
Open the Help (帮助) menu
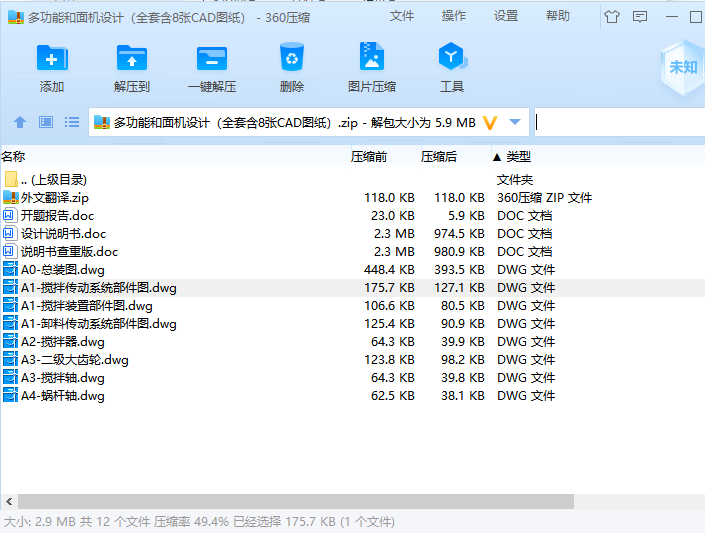558,16
